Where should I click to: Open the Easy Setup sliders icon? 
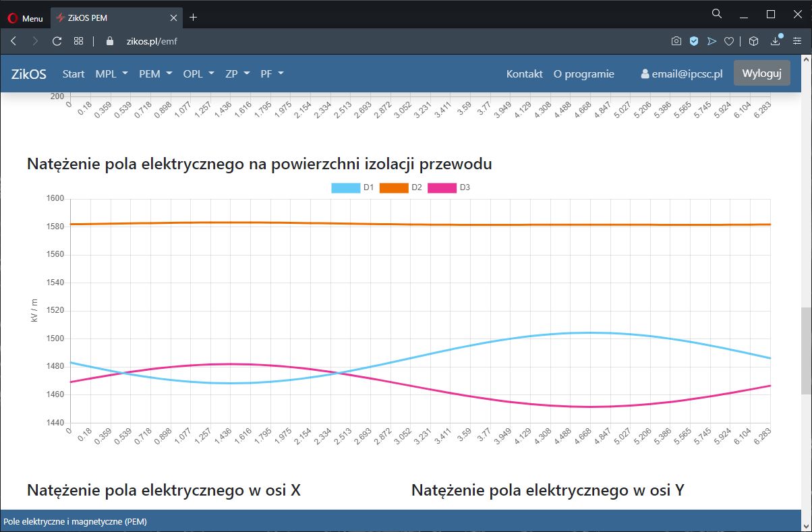[x=797, y=41]
